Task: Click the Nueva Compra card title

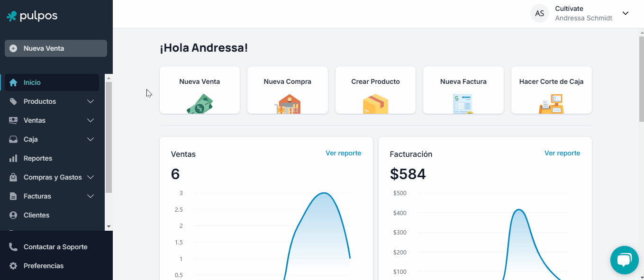Action: (x=288, y=81)
